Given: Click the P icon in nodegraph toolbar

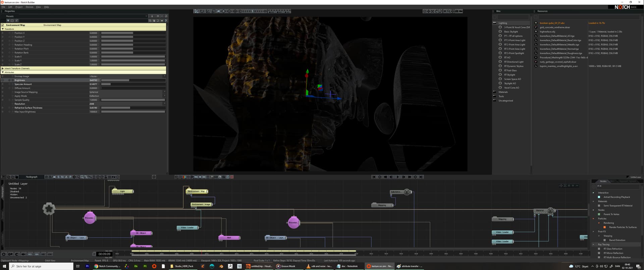Looking at the screenshot, I should coord(70,177).
